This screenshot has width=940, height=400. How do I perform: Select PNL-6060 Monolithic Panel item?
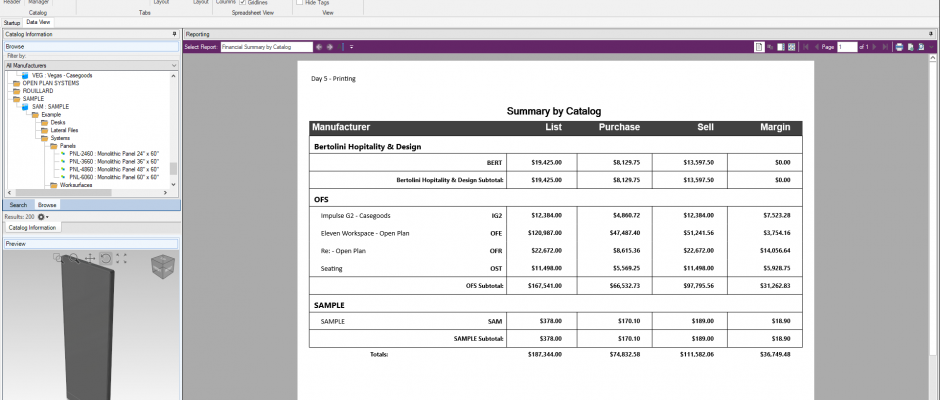click(114, 177)
